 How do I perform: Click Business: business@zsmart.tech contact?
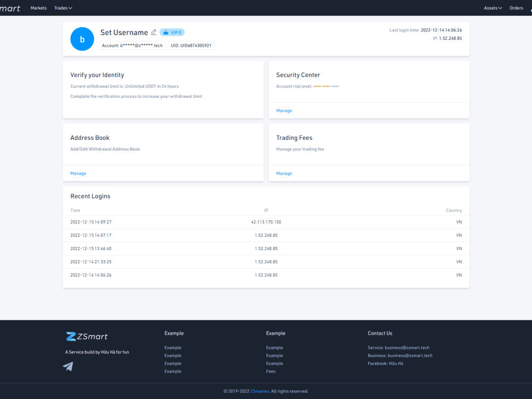[x=400, y=355]
